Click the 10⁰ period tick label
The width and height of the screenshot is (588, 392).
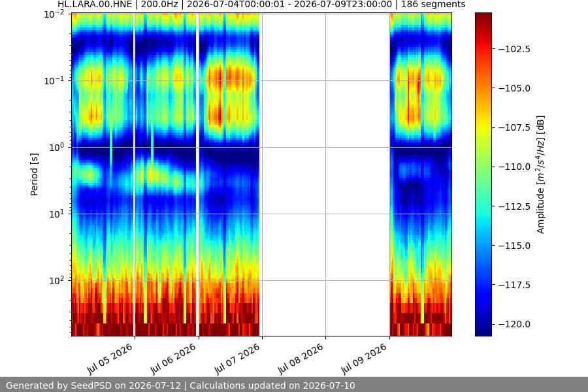[57, 147]
